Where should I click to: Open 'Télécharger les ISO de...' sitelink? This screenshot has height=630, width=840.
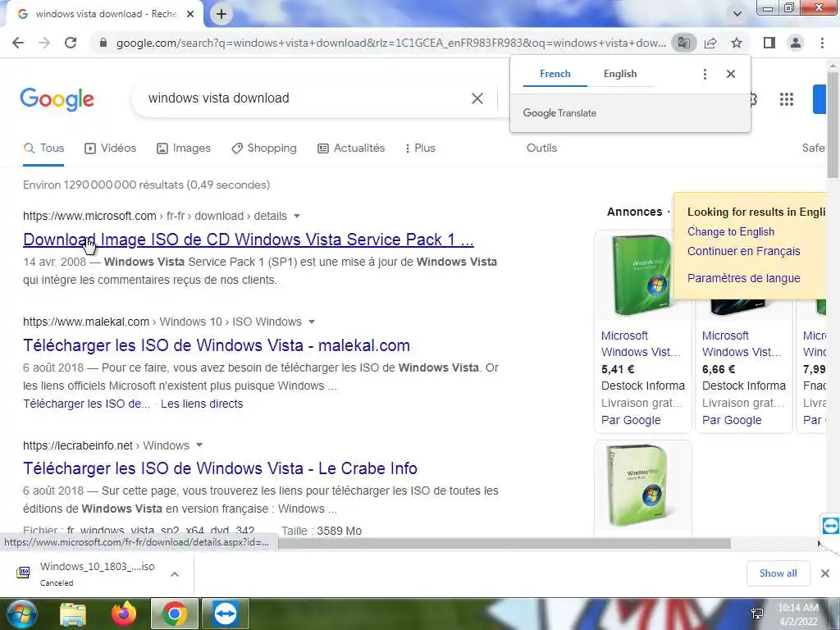[x=86, y=404]
